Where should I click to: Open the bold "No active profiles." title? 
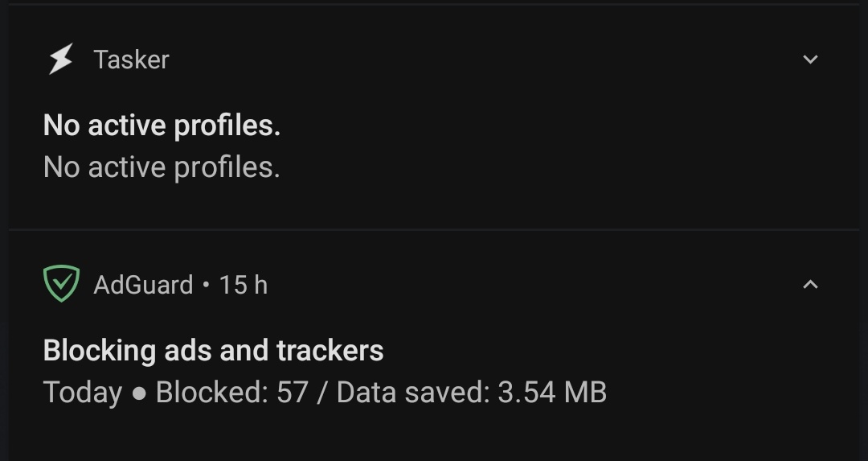(162, 126)
